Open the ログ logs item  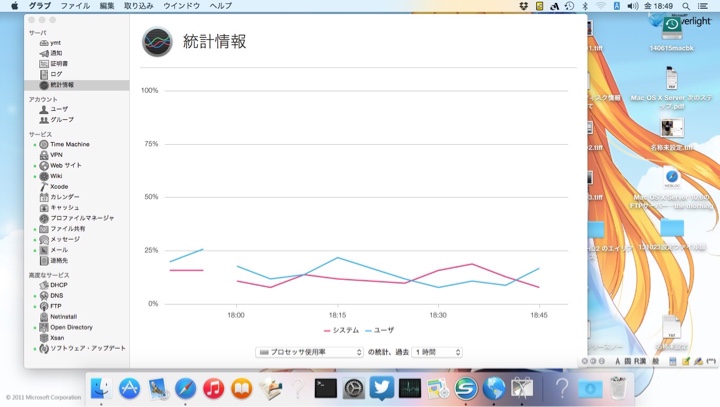pos(51,74)
